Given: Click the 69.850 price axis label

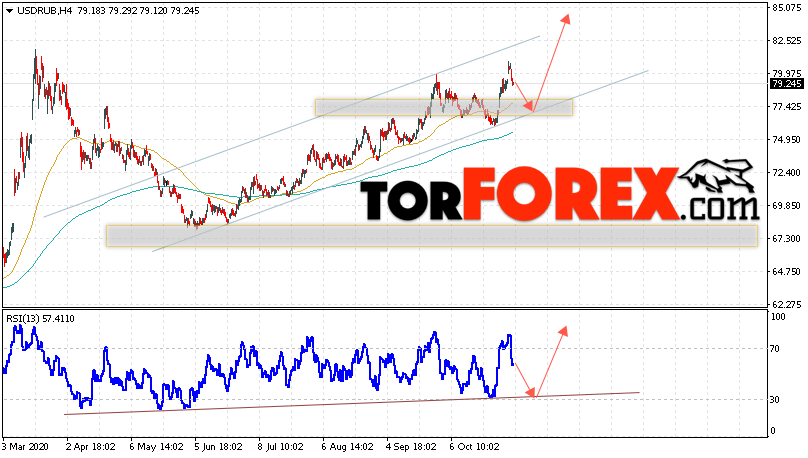Looking at the screenshot, I should click(x=787, y=206).
